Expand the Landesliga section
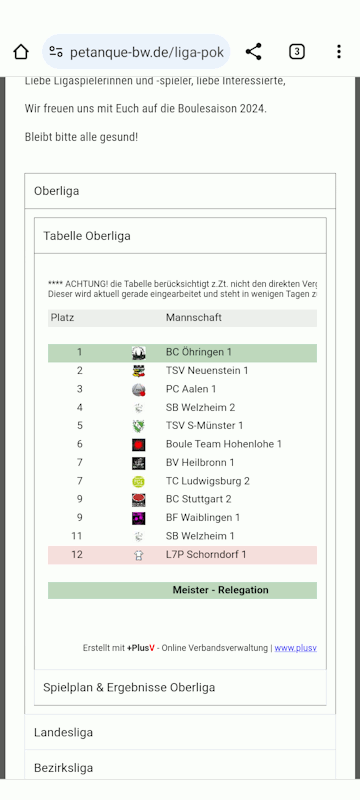This screenshot has height=800, width=360. 180,732
